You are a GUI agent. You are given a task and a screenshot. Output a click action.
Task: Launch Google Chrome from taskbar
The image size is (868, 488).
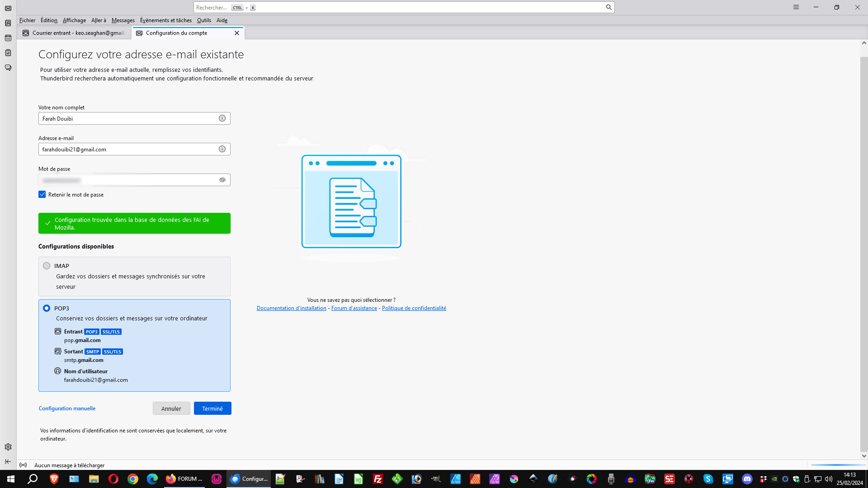133,479
